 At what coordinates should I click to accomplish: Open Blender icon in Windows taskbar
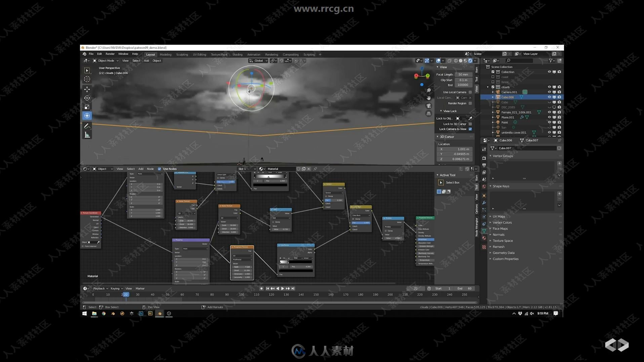coord(160,313)
